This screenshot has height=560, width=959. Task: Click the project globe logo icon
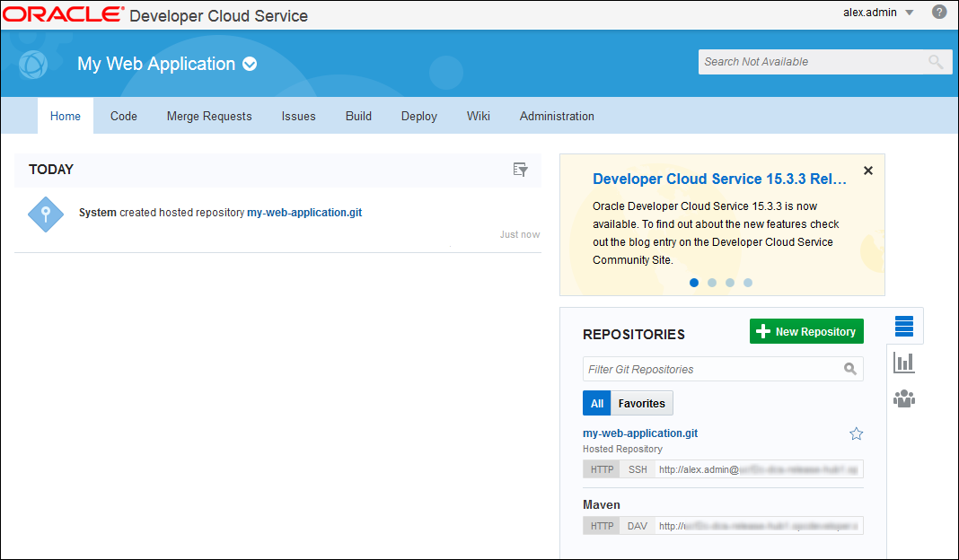(x=33, y=64)
